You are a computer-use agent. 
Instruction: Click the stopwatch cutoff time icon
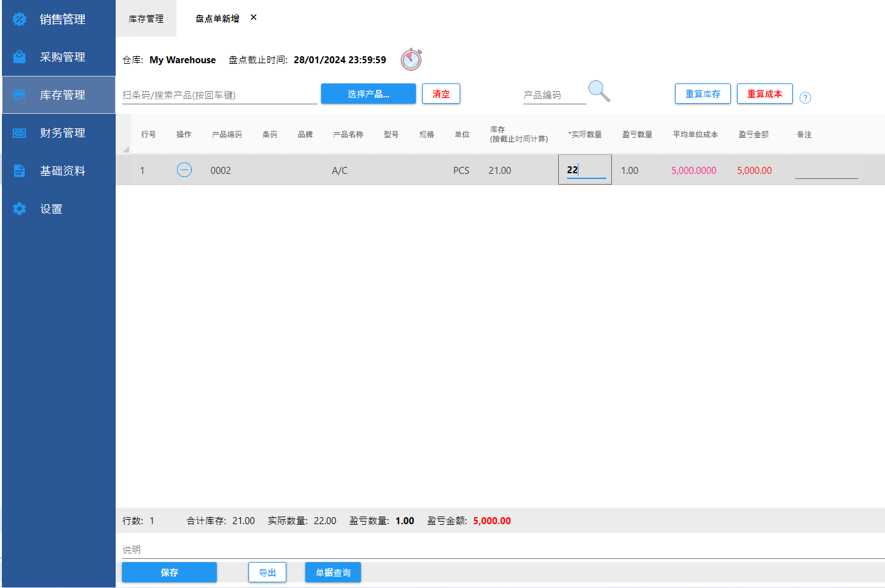[x=411, y=59]
